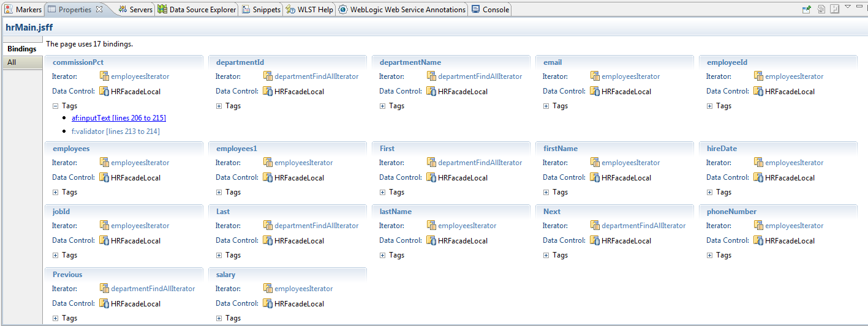Click the grayed columns layout toolbar icon
Viewport: 868px width, 326px height.
(834, 9)
